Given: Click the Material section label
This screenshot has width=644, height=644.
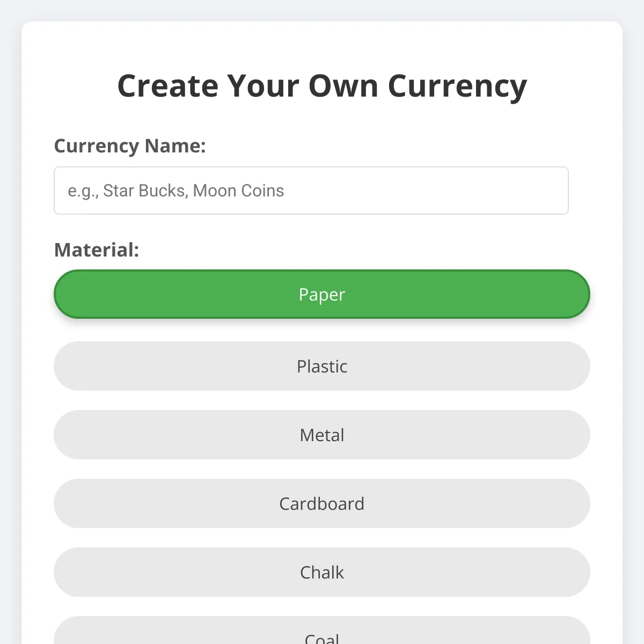Looking at the screenshot, I should pos(96,250).
